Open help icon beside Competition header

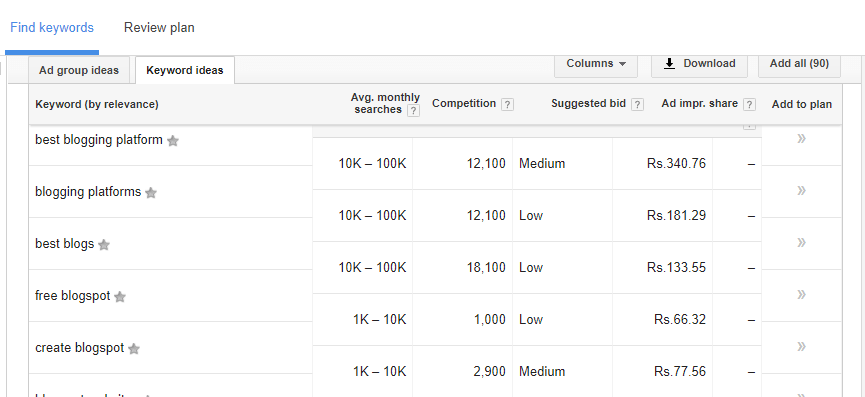[x=508, y=104]
